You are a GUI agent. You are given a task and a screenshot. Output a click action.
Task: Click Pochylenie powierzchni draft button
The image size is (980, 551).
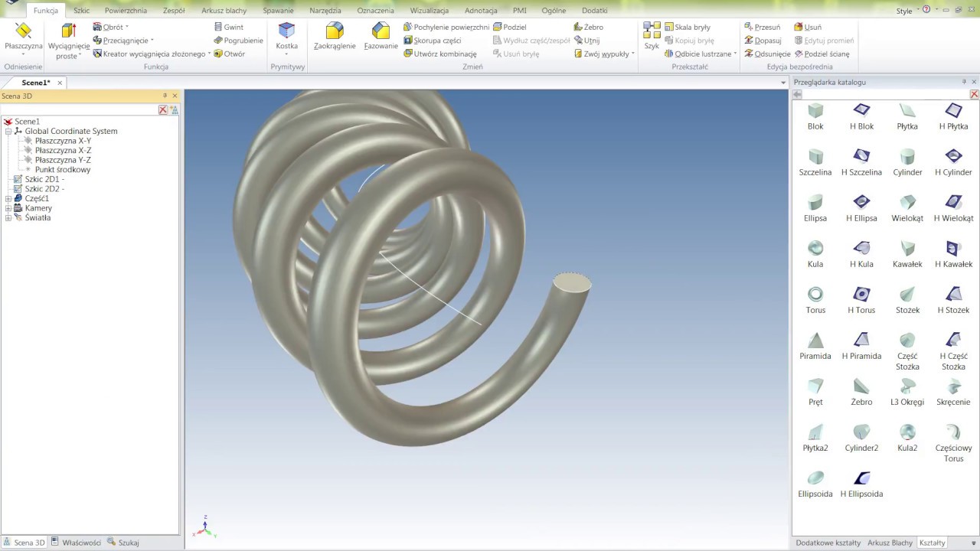[x=446, y=28]
